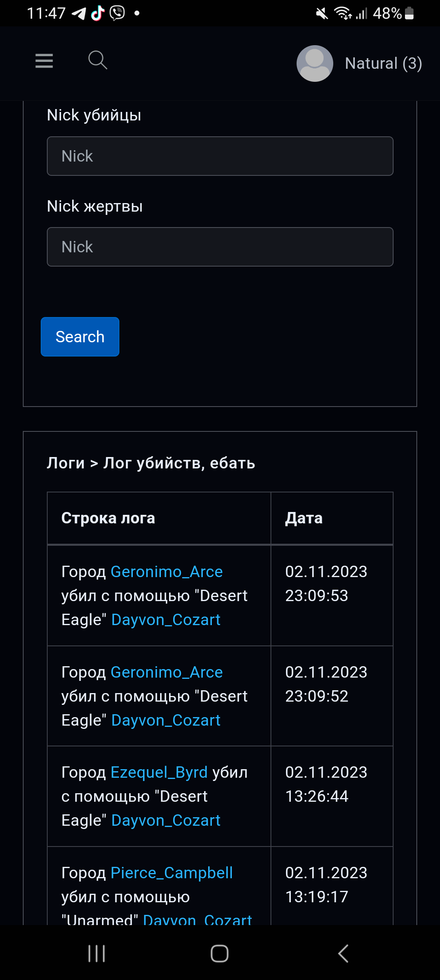Tap the TikTok notification icon

(x=98, y=13)
